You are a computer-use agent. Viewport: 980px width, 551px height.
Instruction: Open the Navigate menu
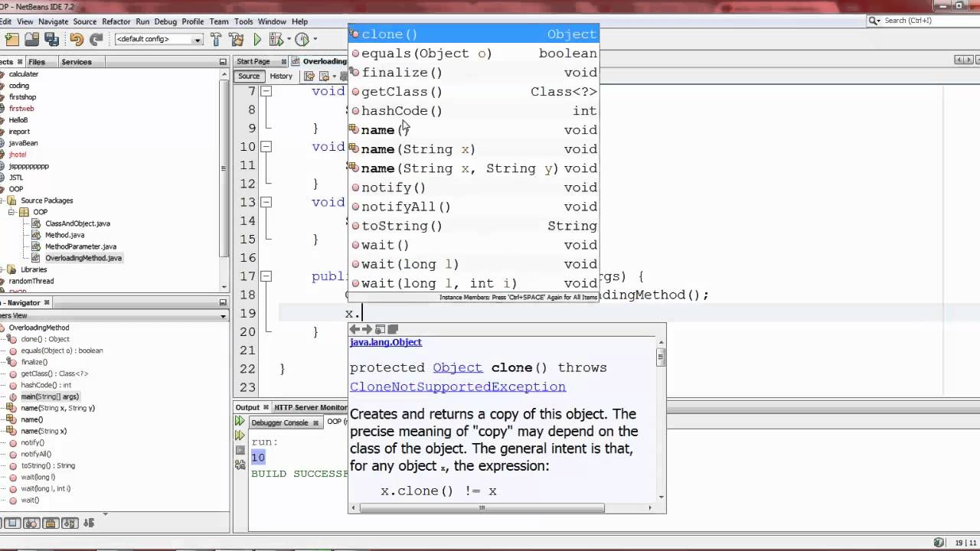click(x=53, y=21)
